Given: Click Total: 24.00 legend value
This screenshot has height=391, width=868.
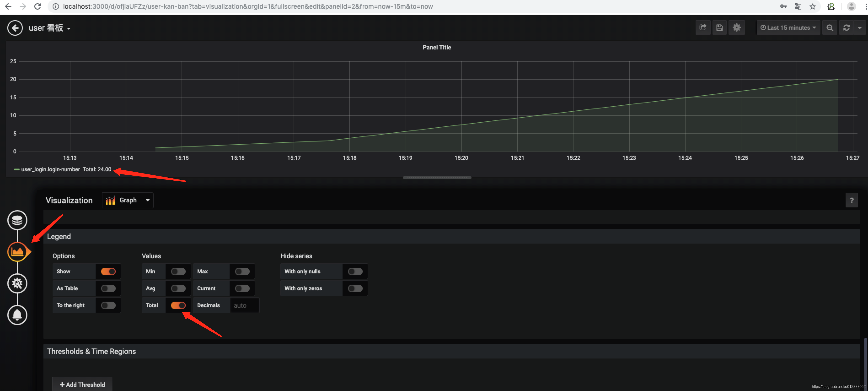Looking at the screenshot, I should coord(97,169).
